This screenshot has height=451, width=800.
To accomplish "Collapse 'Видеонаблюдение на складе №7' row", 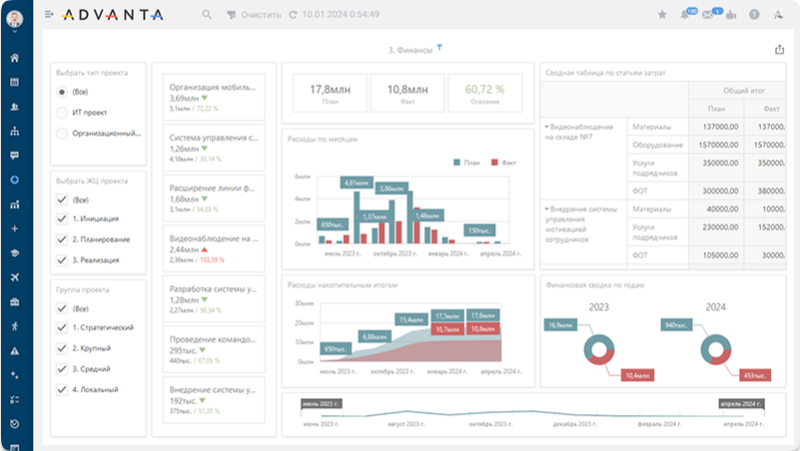I will [547, 127].
